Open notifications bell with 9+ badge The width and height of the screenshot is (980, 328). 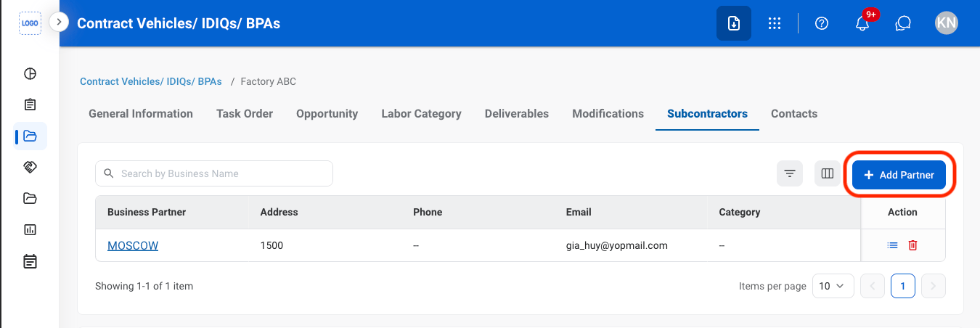pyautogui.click(x=862, y=23)
